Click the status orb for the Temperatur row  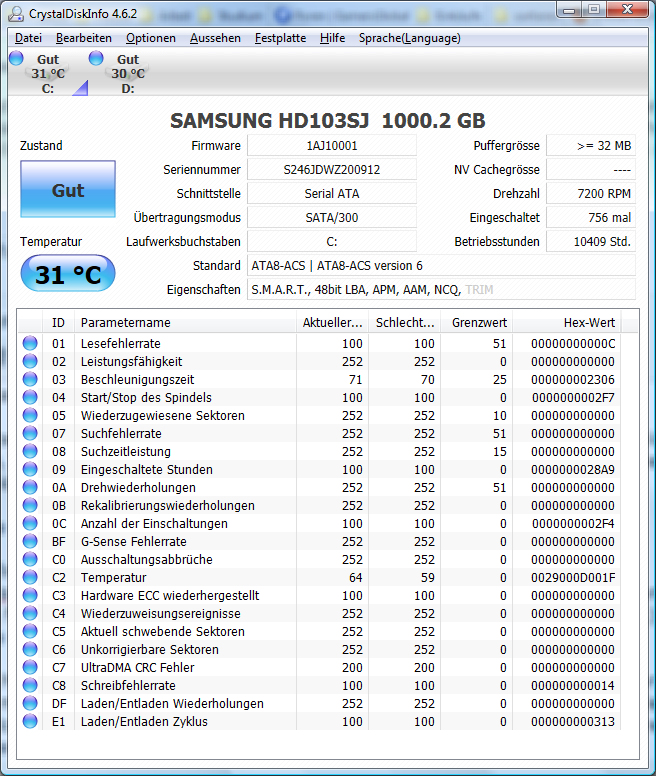pos(30,577)
